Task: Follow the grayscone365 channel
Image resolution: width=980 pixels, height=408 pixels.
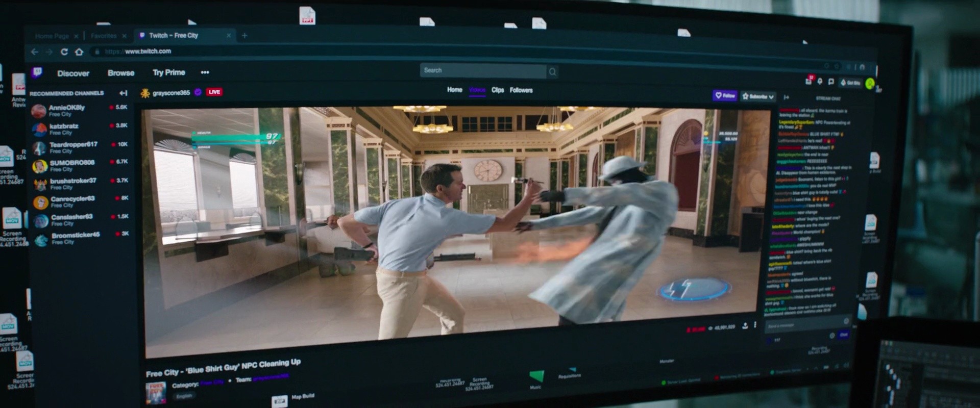Action: point(725,95)
